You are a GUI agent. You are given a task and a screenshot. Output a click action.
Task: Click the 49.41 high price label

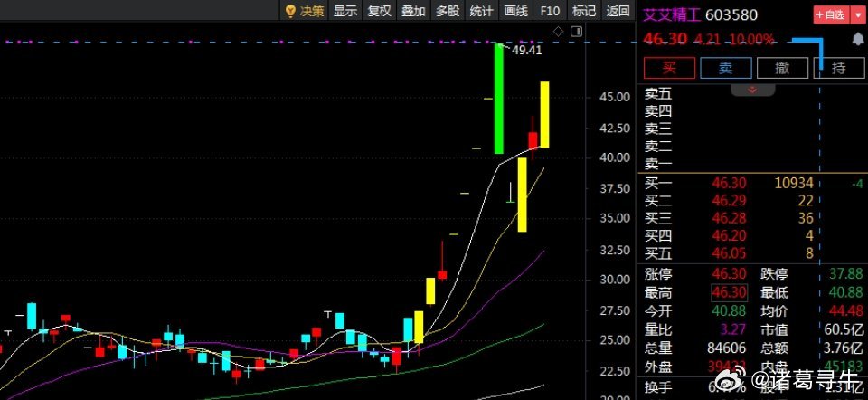pos(527,50)
